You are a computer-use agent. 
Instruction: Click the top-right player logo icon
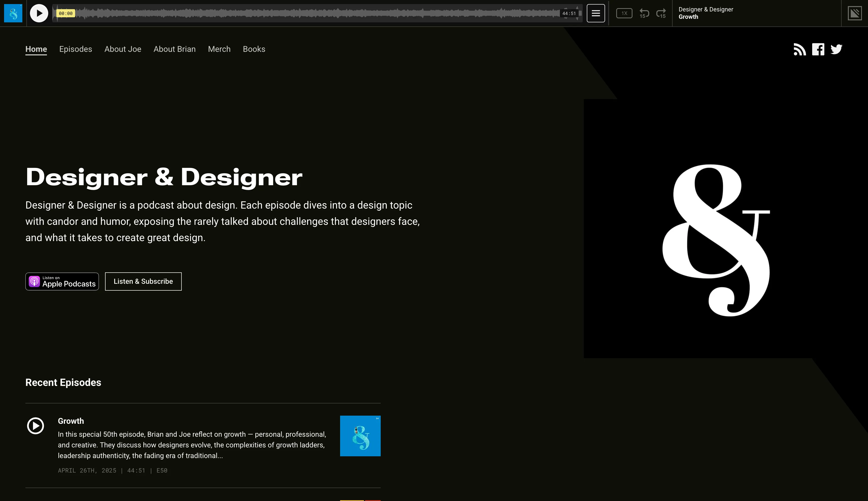click(854, 13)
